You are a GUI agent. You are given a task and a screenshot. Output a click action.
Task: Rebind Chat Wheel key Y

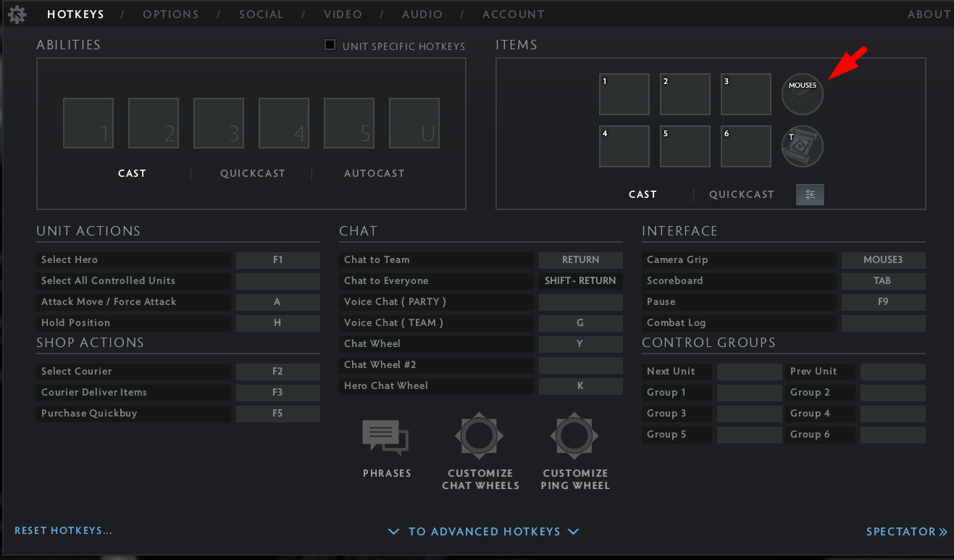click(x=581, y=344)
